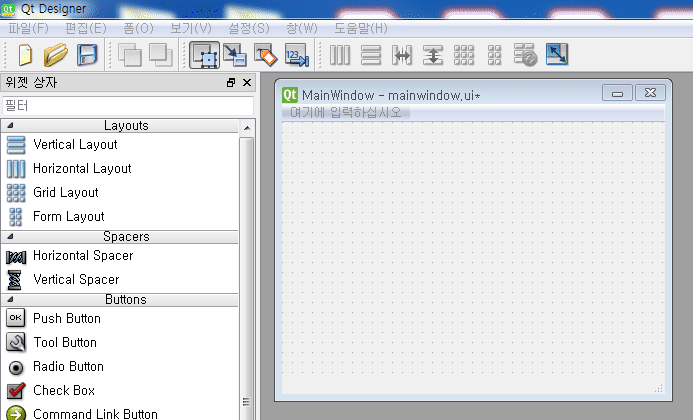Apply vertical splitter layout from toolbar
Image resolution: width=693 pixels, height=420 pixels.
433,55
